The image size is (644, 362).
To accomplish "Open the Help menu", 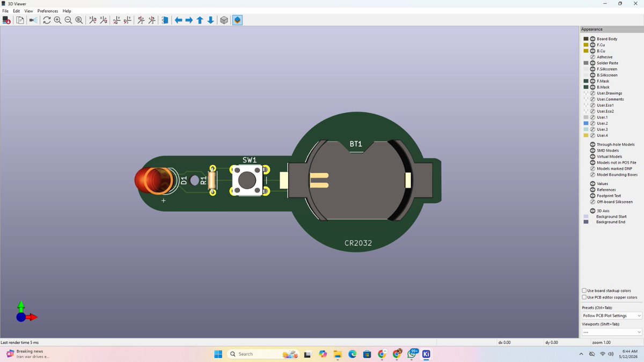I will (x=67, y=11).
